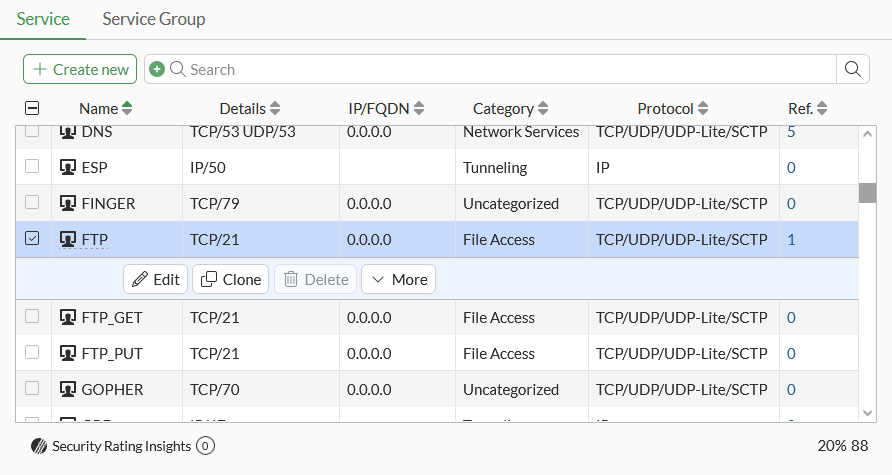This screenshot has height=475, width=892.
Task: Click the Create new button
Action: [80, 69]
